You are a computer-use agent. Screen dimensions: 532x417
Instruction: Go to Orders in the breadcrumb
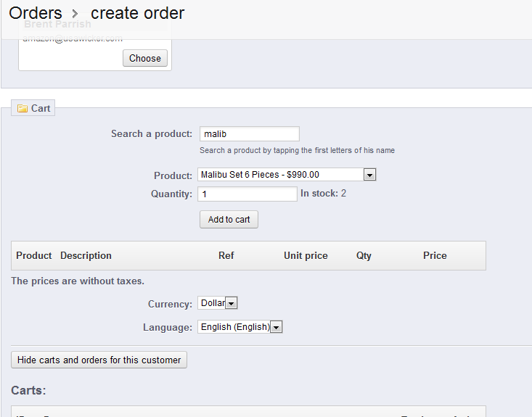35,13
